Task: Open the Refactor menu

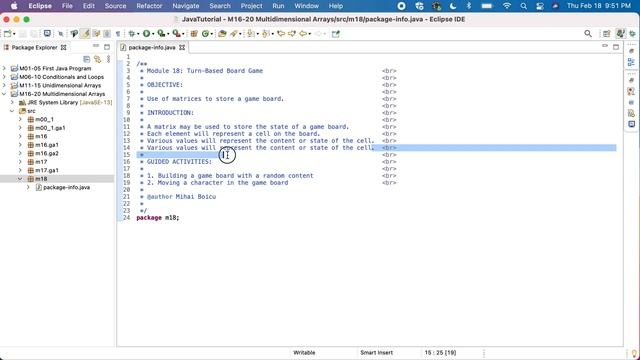Action: coord(149,6)
